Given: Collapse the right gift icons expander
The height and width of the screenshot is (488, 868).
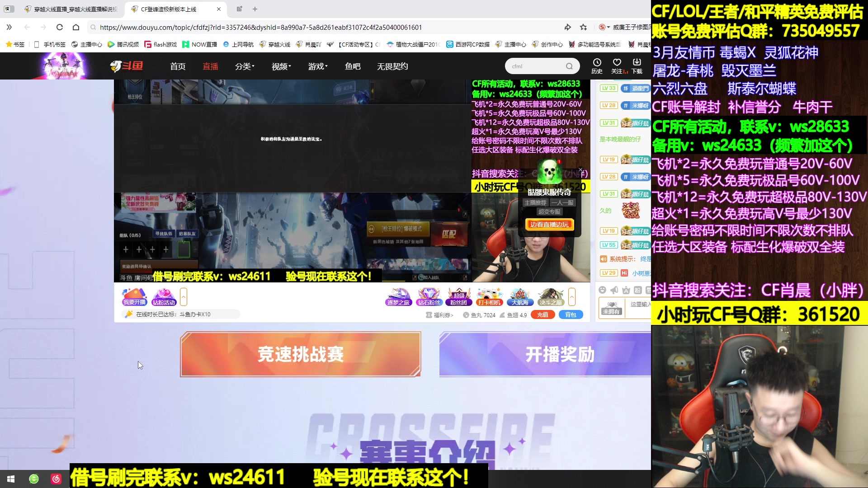Looking at the screenshot, I should point(572,297).
